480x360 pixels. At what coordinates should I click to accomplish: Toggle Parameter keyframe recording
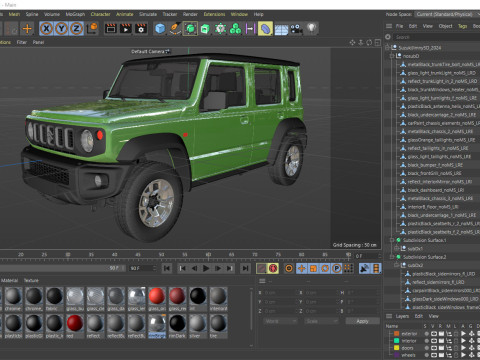[x=337, y=268]
